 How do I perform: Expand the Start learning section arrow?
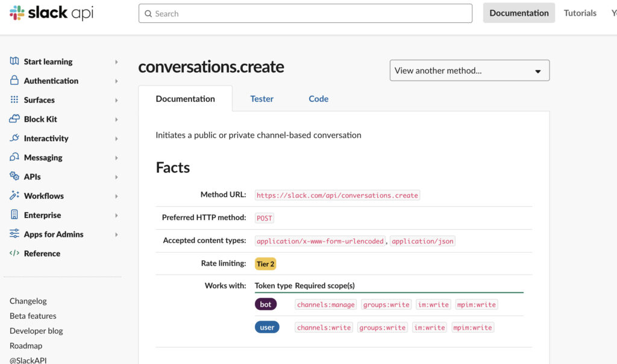[116, 62]
